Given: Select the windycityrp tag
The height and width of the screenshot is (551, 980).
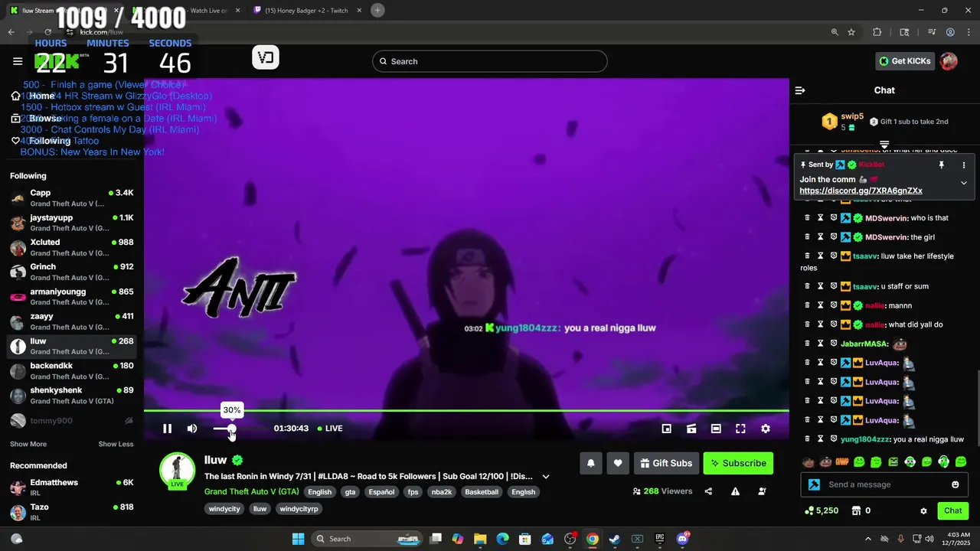Looking at the screenshot, I should [x=299, y=509].
